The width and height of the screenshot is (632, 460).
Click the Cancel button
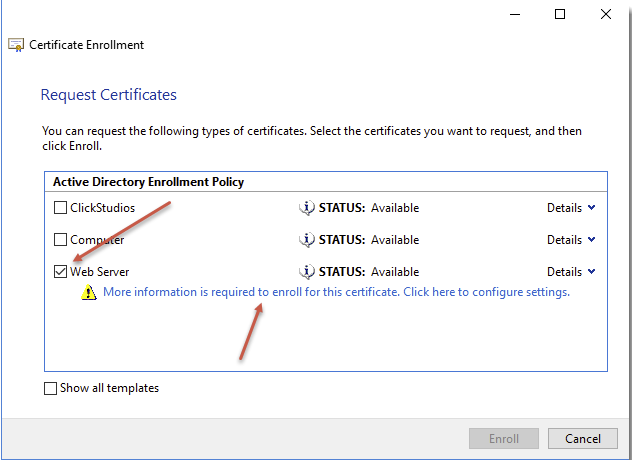pyautogui.click(x=582, y=438)
